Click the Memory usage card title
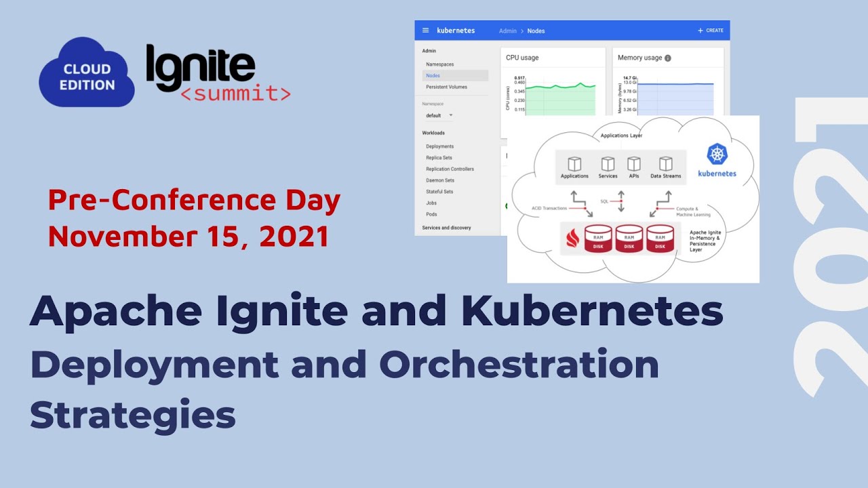Screen dimensions: 868x488 [x=639, y=58]
